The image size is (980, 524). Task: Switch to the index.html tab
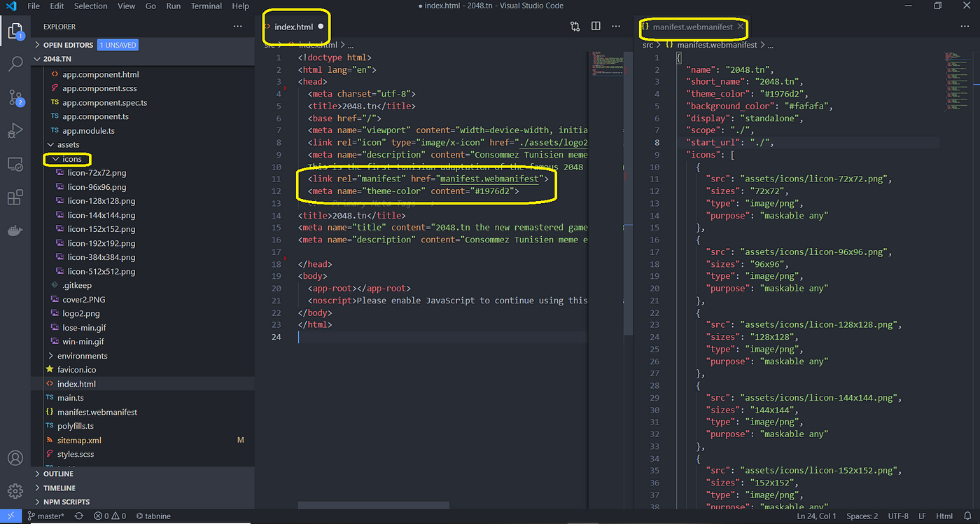[x=294, y=27]
